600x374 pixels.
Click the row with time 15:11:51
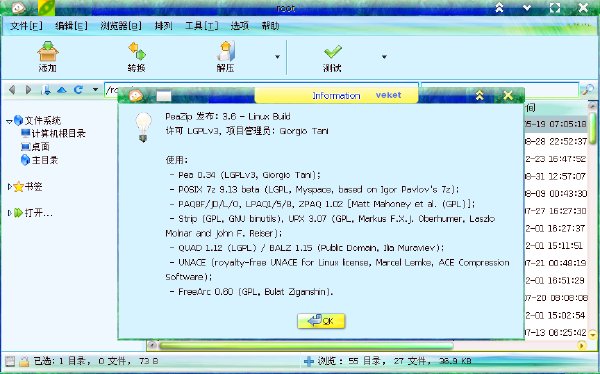556,246
